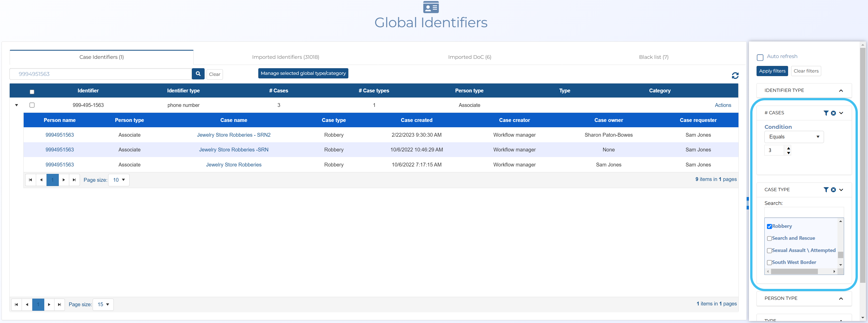The height and width of the screenshot is (323, 868).
Task: Go to last page in inner case pager
Action: click(x=74, y=180)
